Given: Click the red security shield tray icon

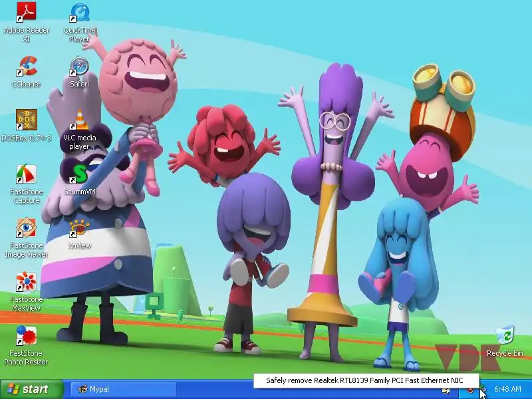Looking at the screenshot, I should tap(470, 391).
